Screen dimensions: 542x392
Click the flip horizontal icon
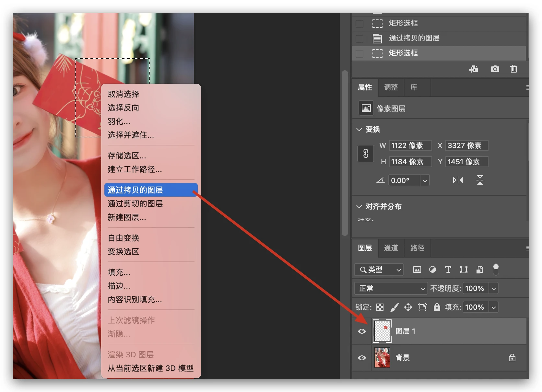458,180
